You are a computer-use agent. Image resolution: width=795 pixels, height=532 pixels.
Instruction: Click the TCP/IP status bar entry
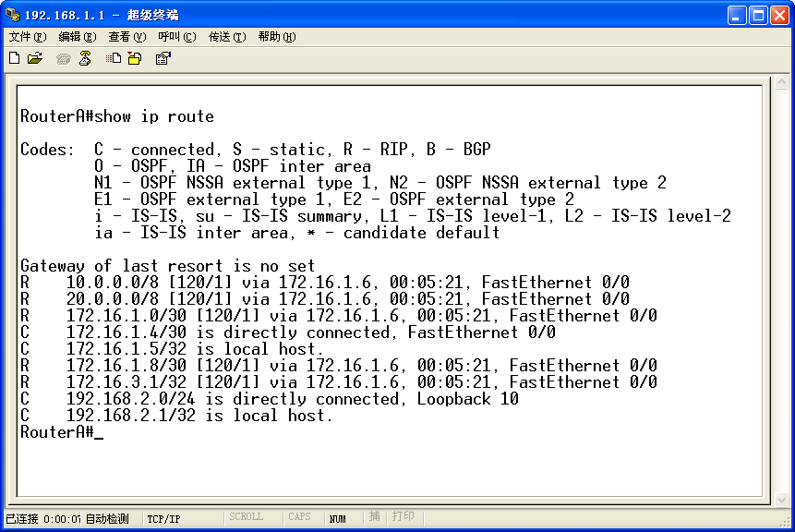163,519
